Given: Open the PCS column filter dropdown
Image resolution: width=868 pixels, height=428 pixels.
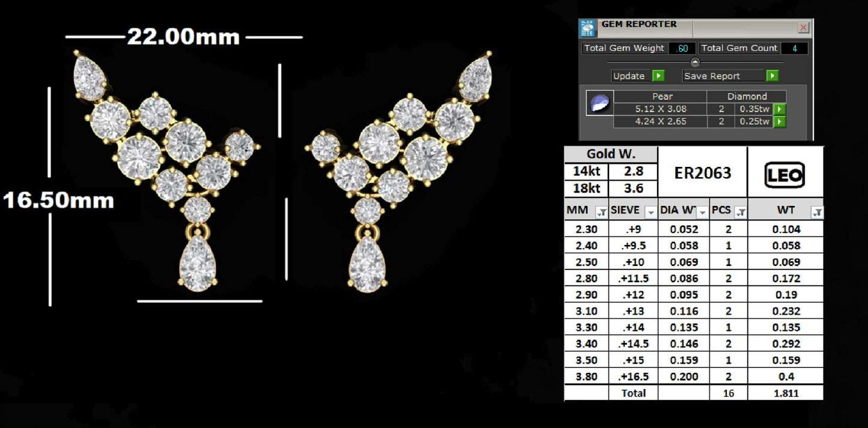Looking at the screenshot, I should tap(741, 212).
